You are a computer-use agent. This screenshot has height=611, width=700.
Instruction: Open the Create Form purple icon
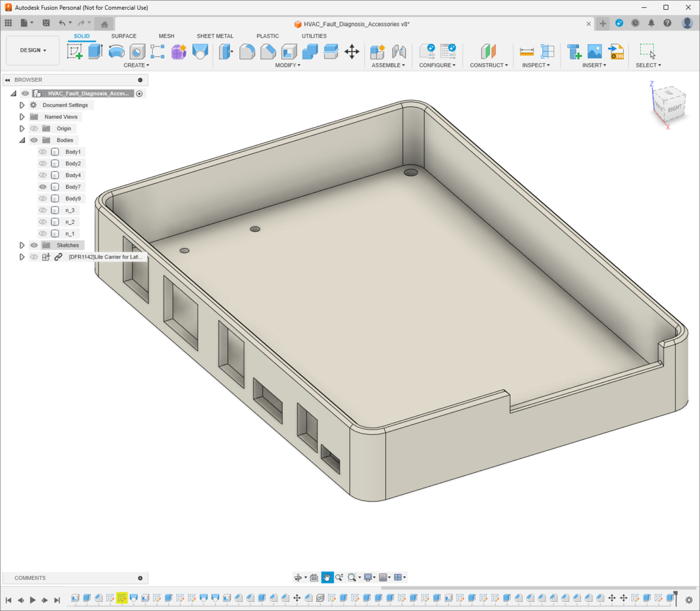click(178, 52)
